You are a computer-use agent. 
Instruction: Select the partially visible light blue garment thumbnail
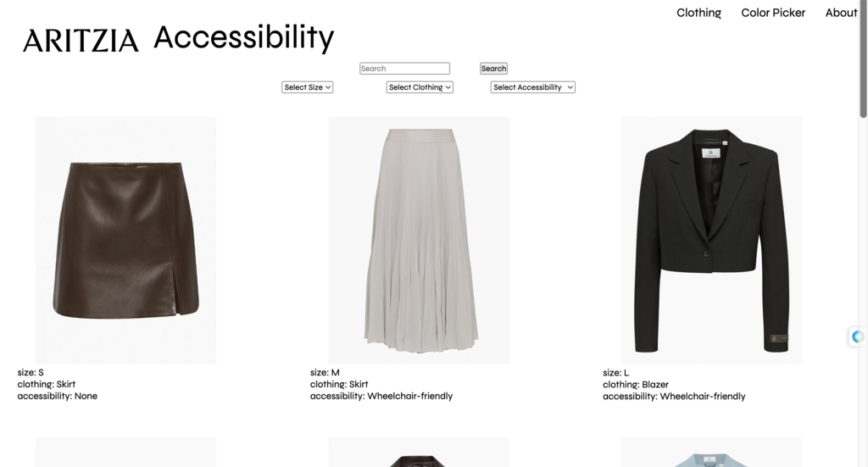coord(711,453)
